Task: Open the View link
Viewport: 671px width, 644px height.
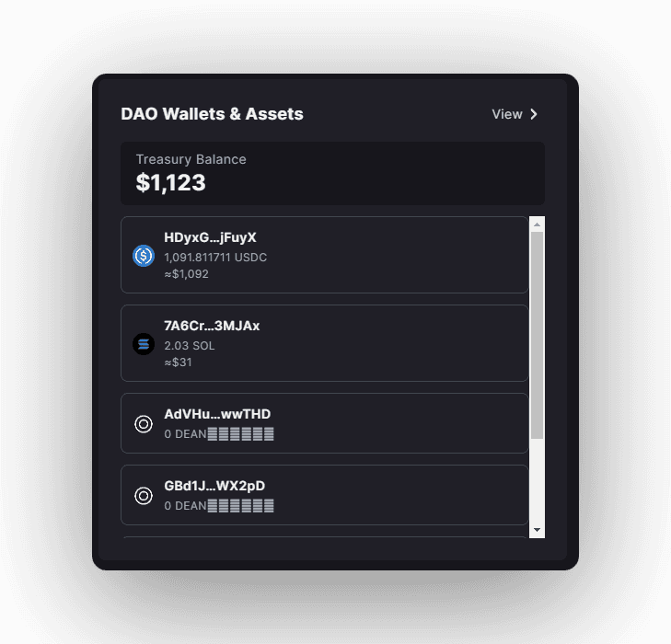Action: (x=507, y=114)
